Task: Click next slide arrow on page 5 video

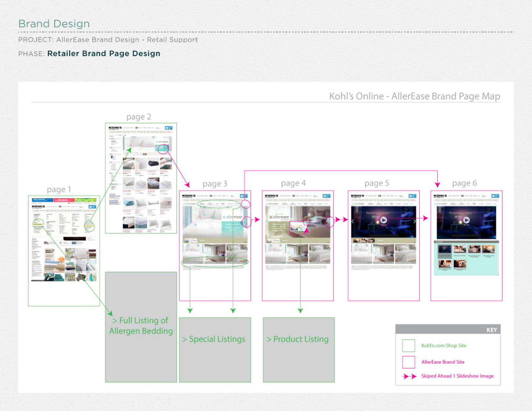Action: 414,221
